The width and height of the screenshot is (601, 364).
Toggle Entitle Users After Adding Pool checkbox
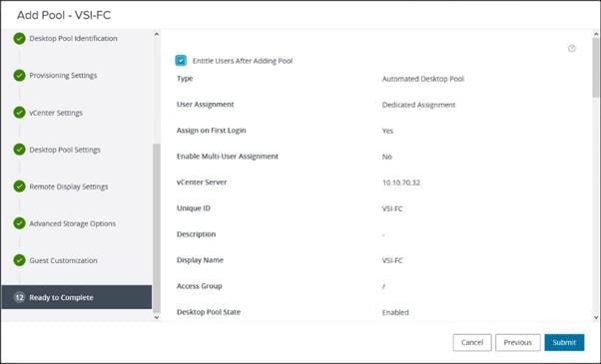point(181,61)
